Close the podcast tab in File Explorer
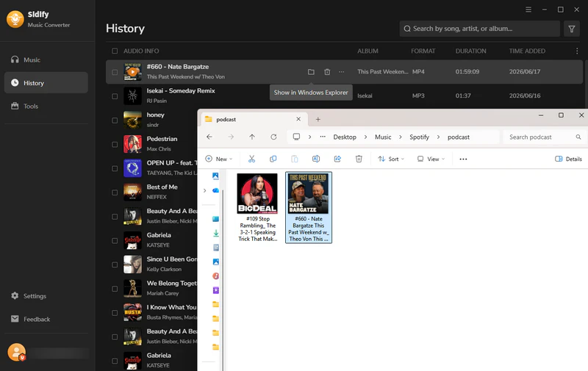 298,119
